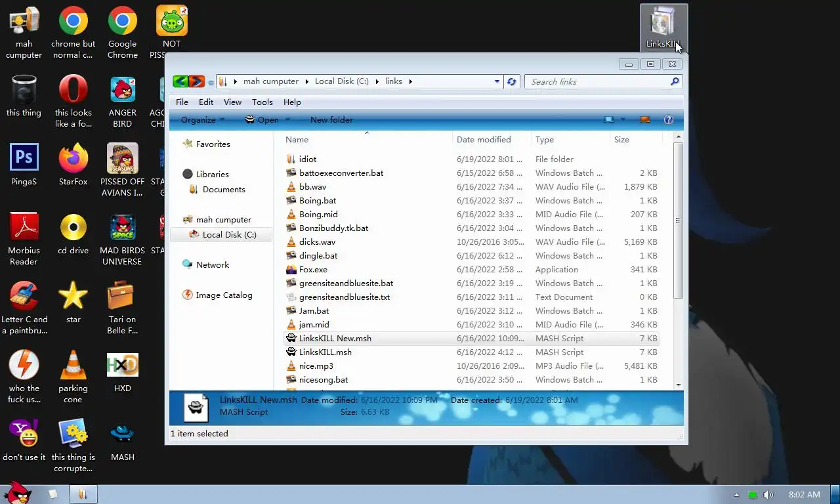The width and height of the screenshot is (840, 504).
Task: Open the View menu
Action: 232,102
